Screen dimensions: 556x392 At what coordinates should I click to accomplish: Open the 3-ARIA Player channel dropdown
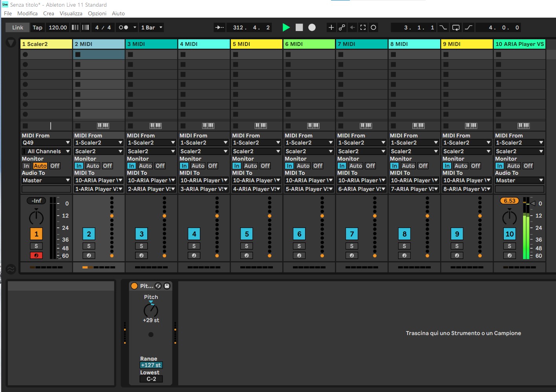(x=204, y=189)
